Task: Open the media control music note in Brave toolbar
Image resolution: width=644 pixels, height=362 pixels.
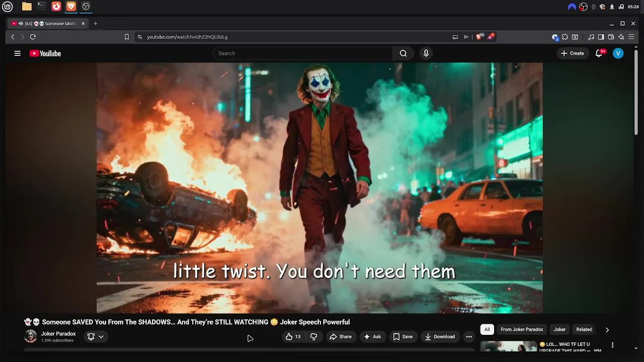Action: coord(591,37)
